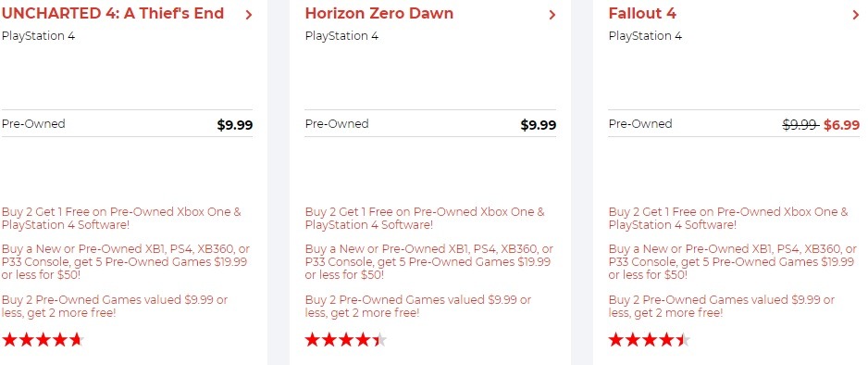Select the star rating under Fallout 4
The height and width of the screenshot is (365, 868).
[x=650, y=339]
